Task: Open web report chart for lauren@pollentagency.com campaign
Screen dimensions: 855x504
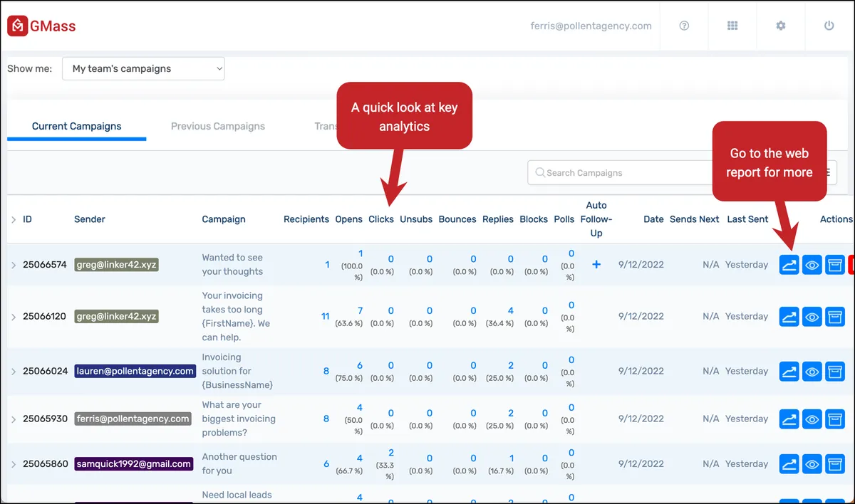Action: 789,371
